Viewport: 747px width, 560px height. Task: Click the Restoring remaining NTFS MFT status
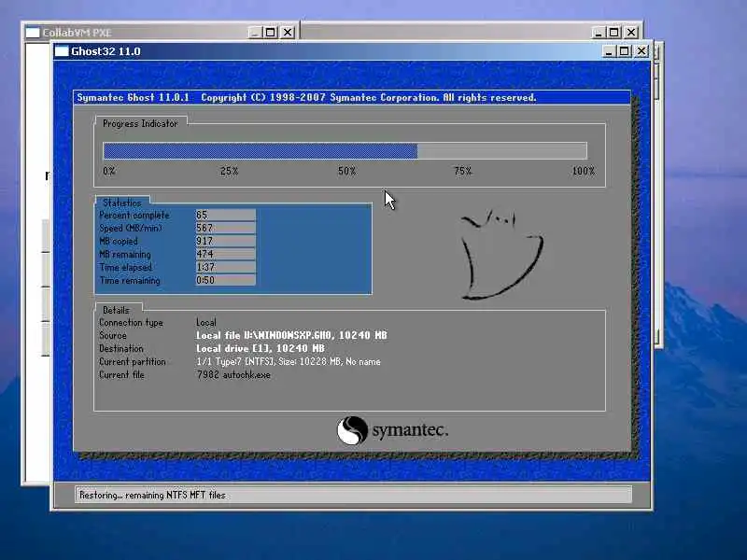[152, 496]
